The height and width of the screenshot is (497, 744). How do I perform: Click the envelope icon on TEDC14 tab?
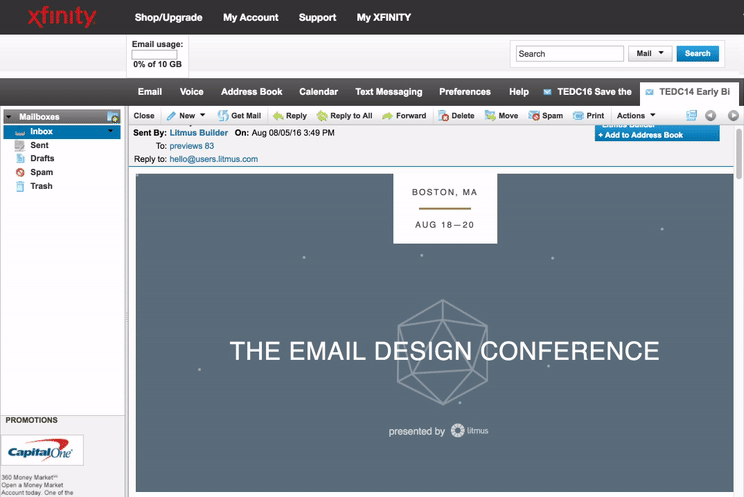tap(650, 92)
